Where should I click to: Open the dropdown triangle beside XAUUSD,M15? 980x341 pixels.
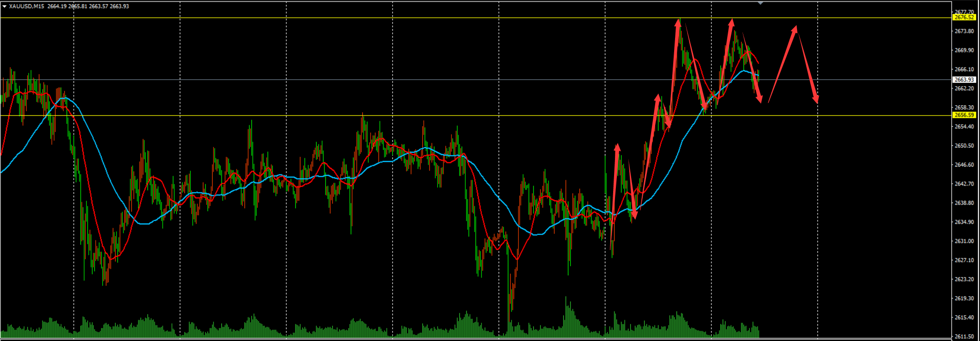(5, 6)
